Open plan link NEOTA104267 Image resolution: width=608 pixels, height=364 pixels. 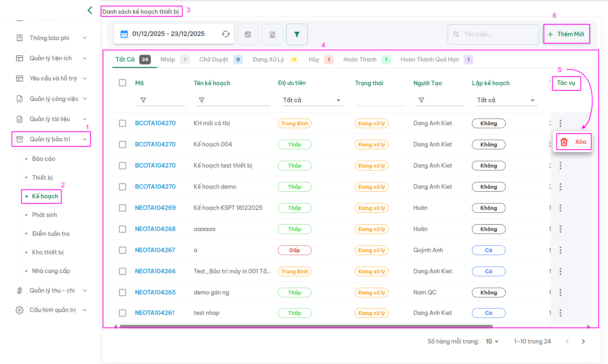click(x=155, y=250)
